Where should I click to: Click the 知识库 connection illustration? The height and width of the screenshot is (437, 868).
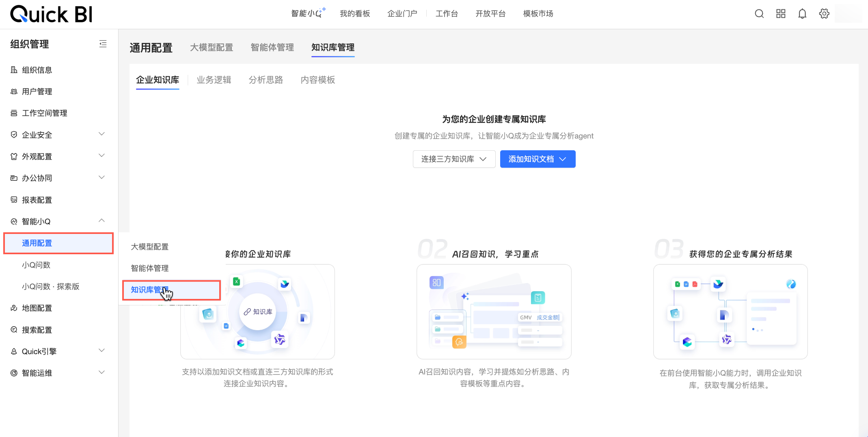click(x=257, y=312)
